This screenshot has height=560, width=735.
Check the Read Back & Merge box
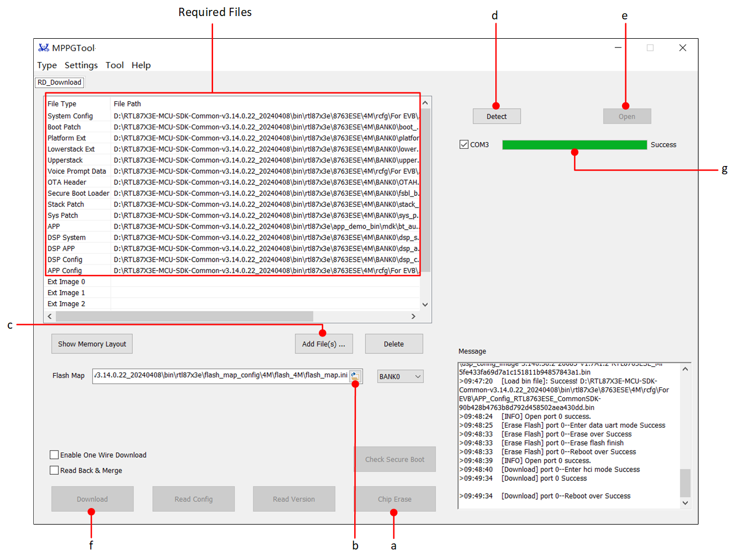pyautogui.click(x=54, y=470)
